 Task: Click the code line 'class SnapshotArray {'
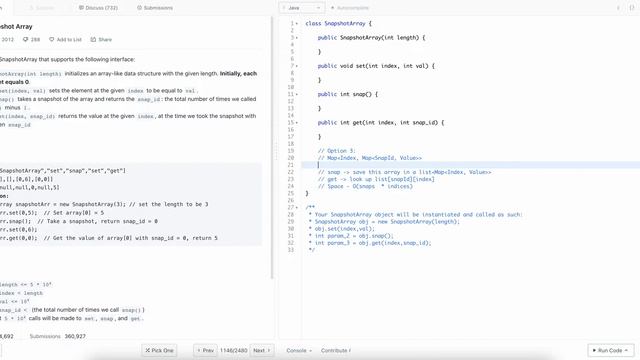point(338,24)
